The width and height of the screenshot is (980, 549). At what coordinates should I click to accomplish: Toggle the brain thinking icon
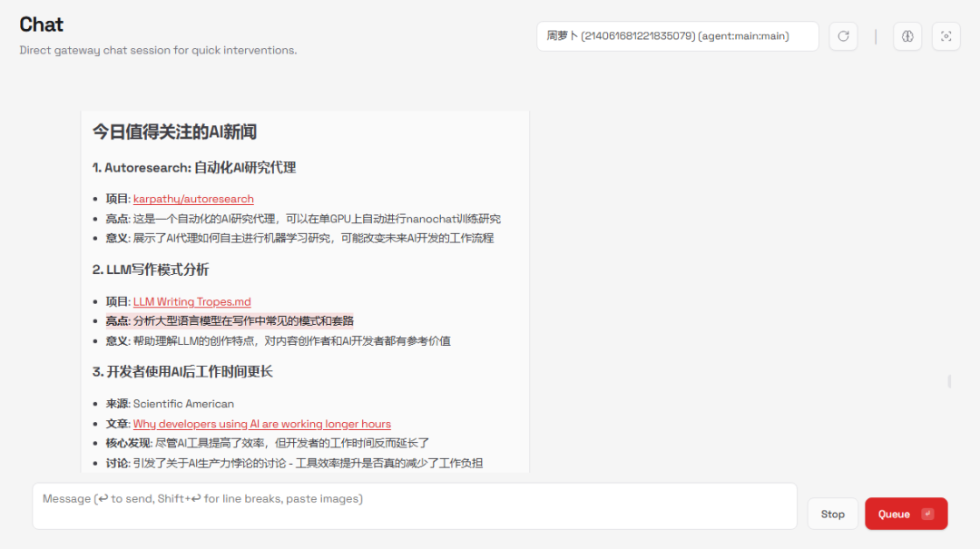907,36
